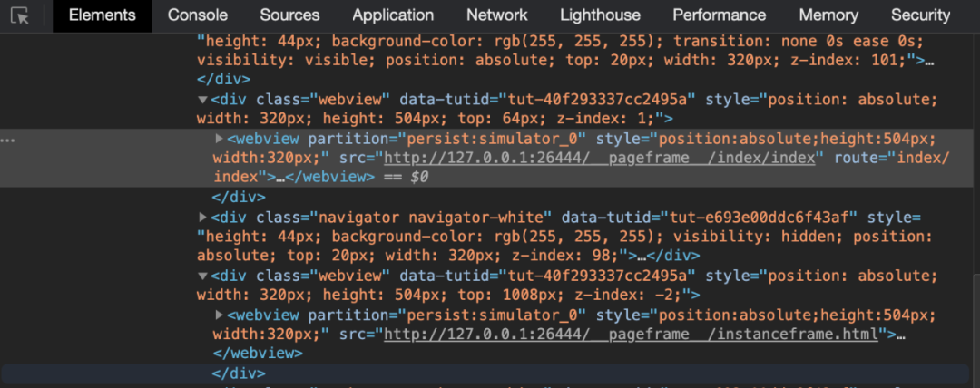Open the Memory tab
The height and width of the screenshot is (388, 980).
[x=828, y=15]
